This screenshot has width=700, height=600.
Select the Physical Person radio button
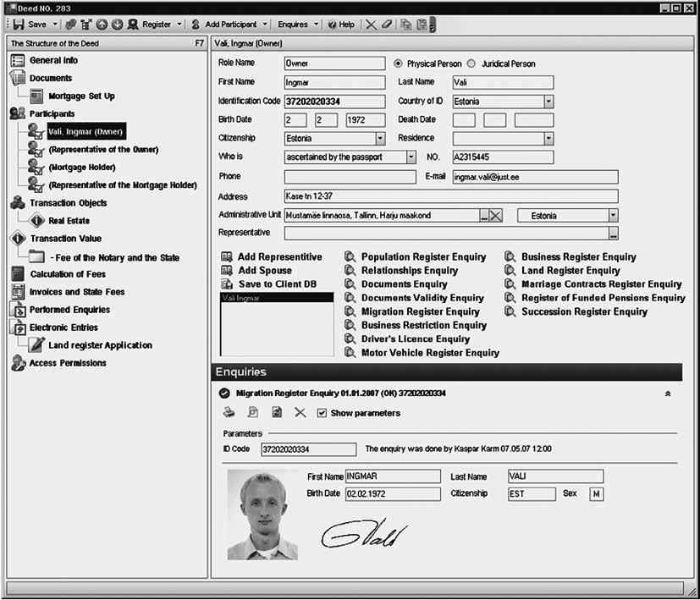coord(398,63)
